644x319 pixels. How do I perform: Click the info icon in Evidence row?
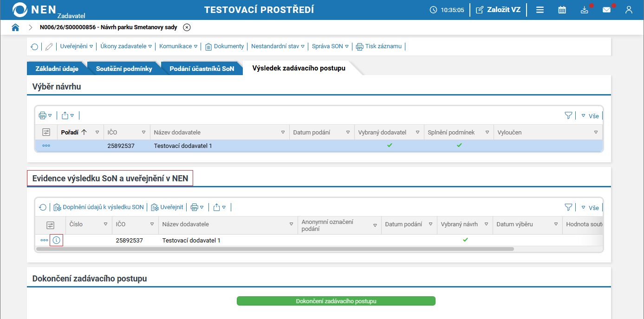coord(56,240)
